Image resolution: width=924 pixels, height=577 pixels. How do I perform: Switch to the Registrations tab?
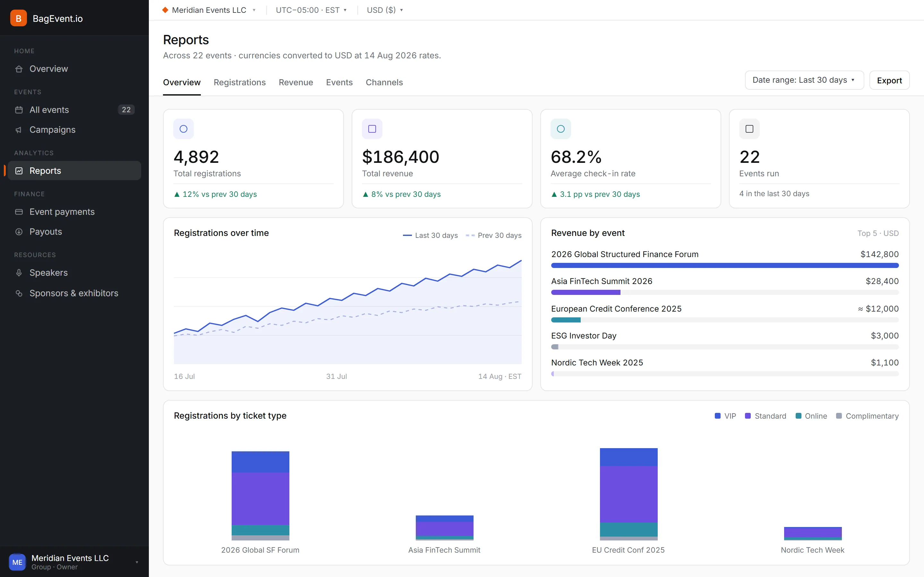[x=239, y=82]
